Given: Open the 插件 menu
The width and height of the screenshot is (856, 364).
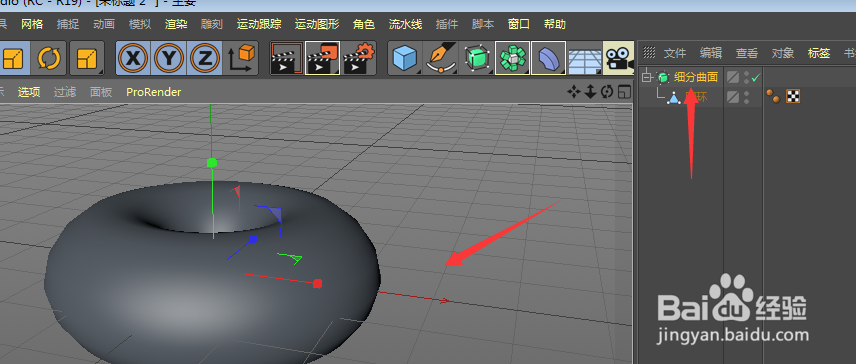Looking at the screenshot, I should click(x=447, y=25).
